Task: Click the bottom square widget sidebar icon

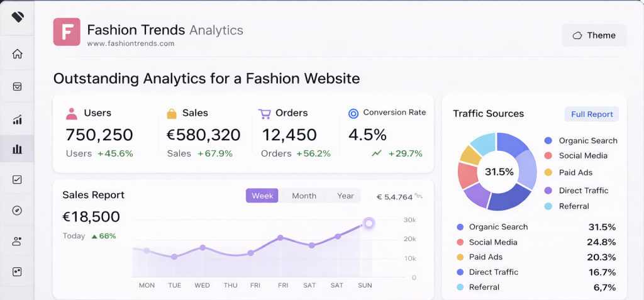Action: (x=17, y=272)
